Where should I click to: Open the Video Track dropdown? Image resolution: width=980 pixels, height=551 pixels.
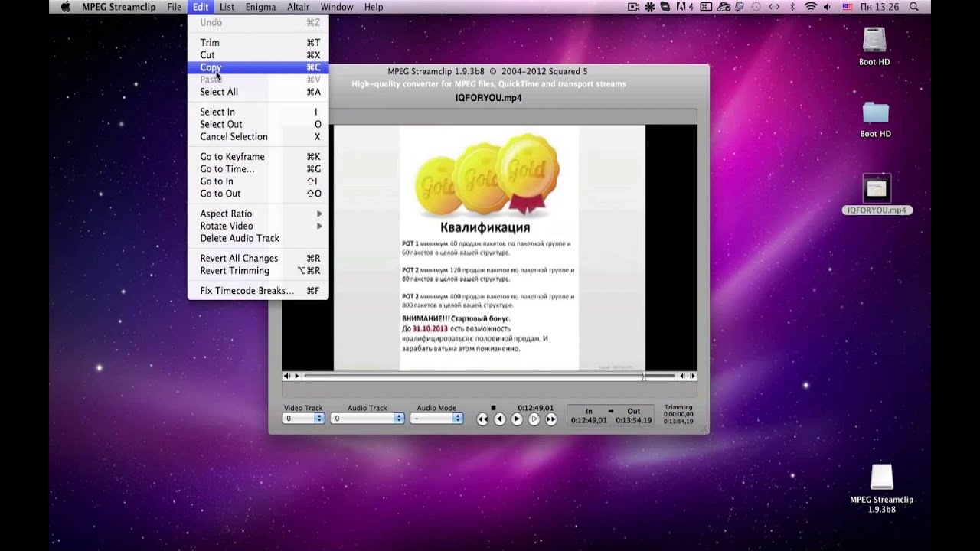[x=304, y=419]
